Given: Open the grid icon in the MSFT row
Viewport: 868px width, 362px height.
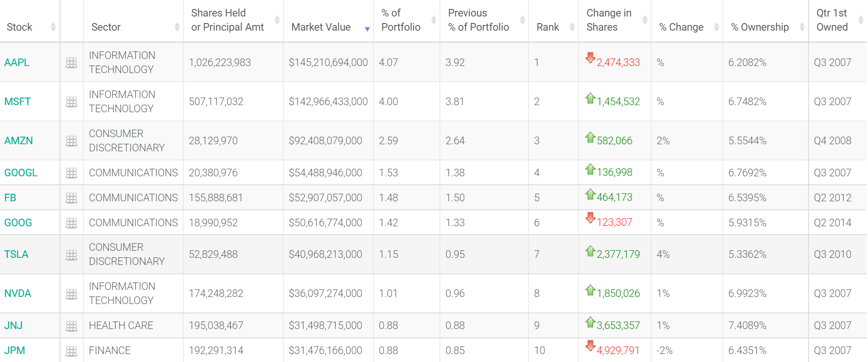Looking at the screenshot, I should click(x=71, y=102).
